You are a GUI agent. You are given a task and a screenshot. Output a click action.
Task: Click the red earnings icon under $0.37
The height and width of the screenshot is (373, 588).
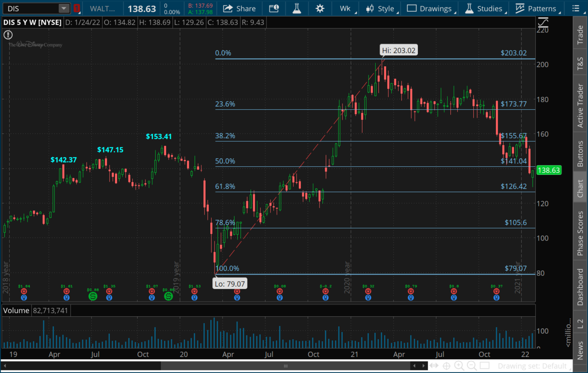(x=496, y=291)
